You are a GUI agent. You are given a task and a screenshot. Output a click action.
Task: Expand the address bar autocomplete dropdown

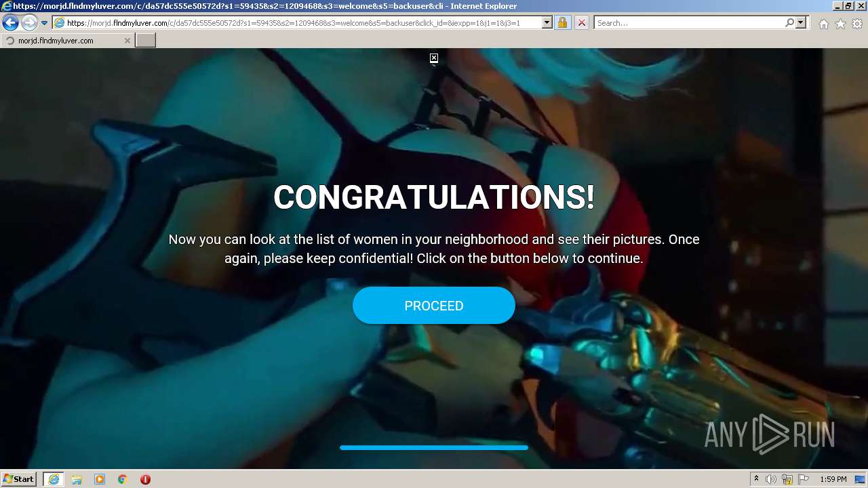coord(547,23)
